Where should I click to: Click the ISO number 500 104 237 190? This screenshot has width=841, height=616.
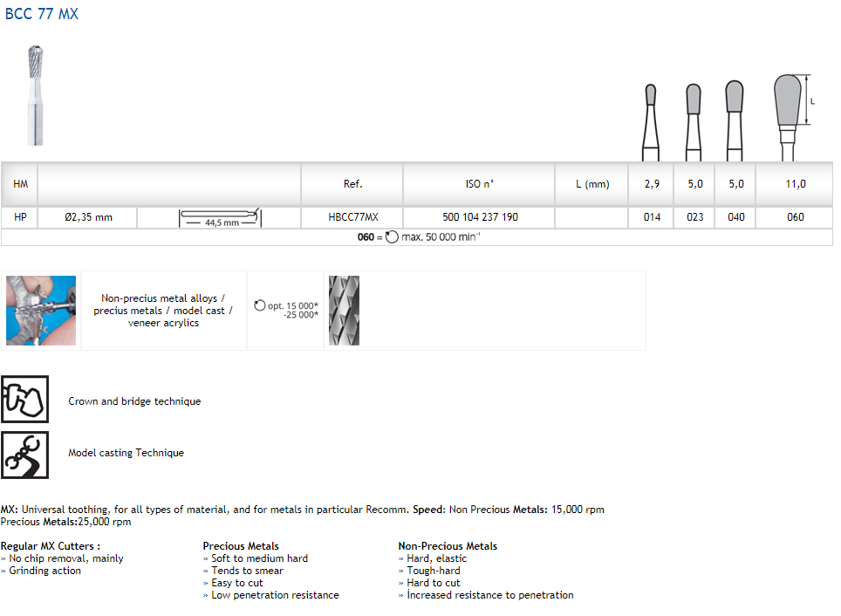point(480,217)
